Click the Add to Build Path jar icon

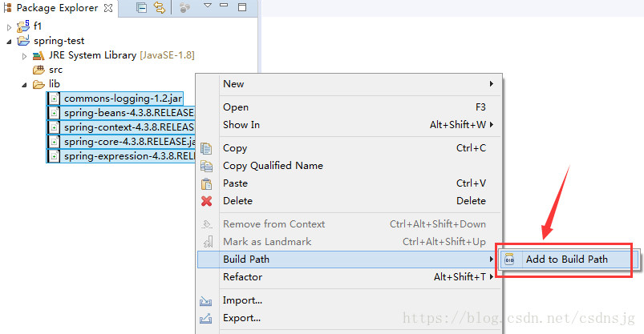509,260
